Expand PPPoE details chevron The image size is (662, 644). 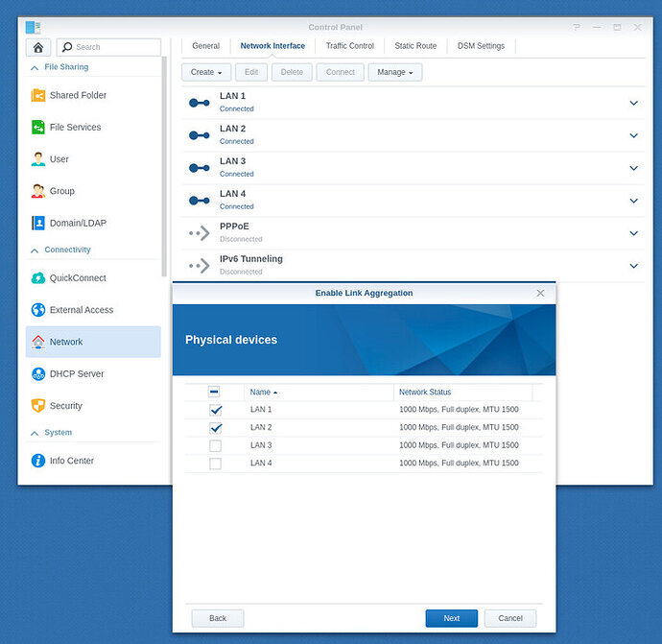633,233
